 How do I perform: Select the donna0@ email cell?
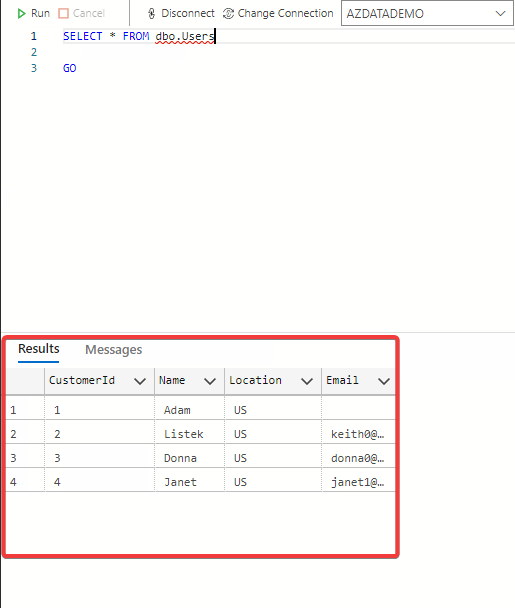[x=358, y=458]
